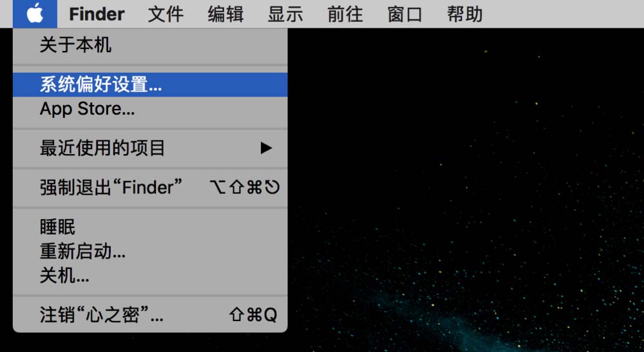Choose 注销"心之密"… to log out

[x=150, y=315]
